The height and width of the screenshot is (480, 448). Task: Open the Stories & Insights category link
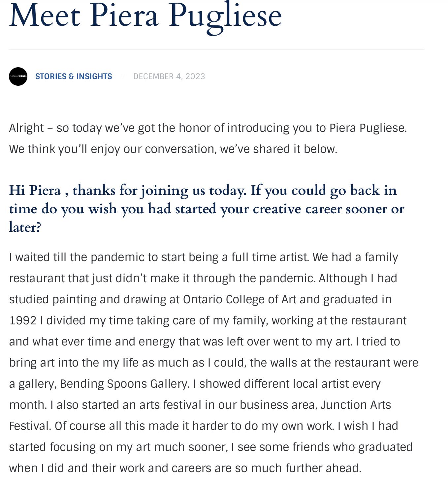tap(74, 76)
